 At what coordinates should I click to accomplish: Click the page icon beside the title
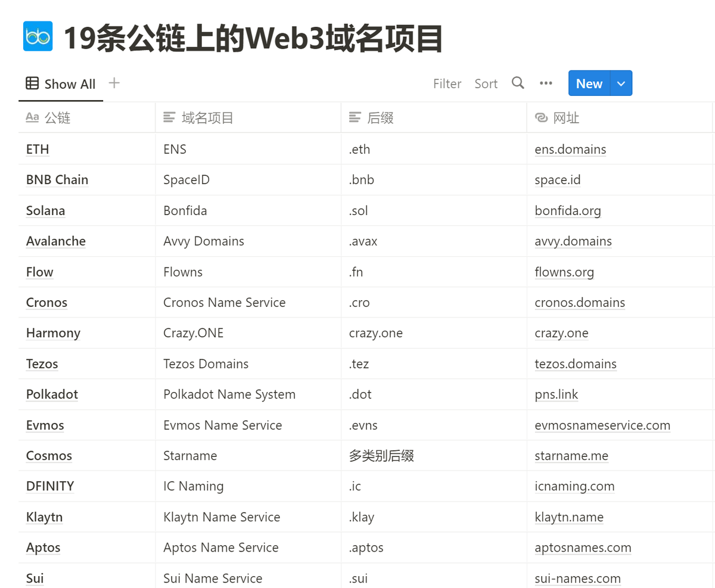click(x=38, y=36)
